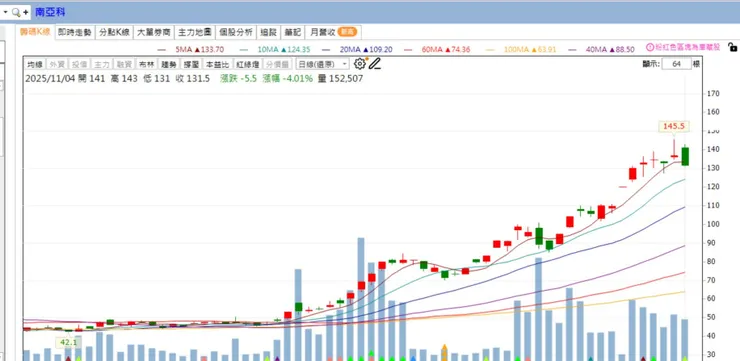Open the 大量券商 tab
This screenshot has width=740, height=361.
click(x=153, y=33)
